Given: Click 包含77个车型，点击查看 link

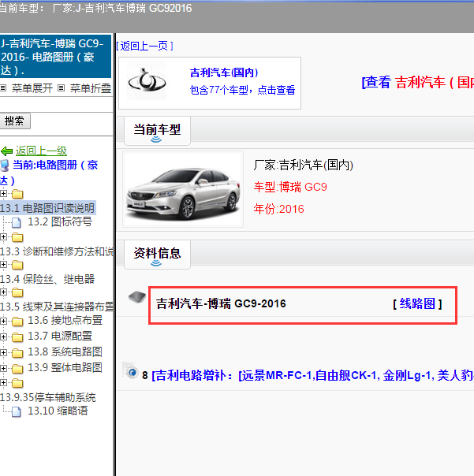Looking at the screenshot, I should pos(242,90).
